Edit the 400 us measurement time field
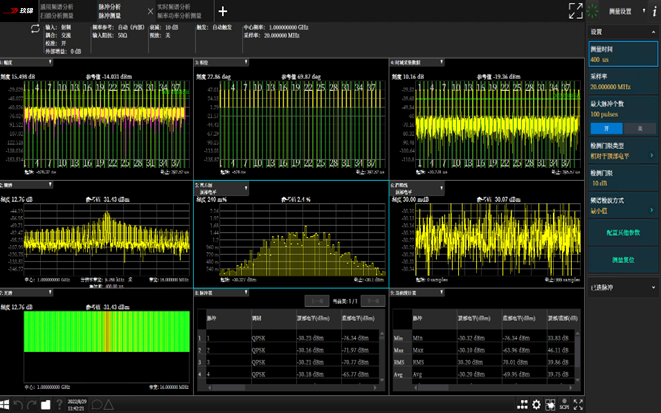The width and height of the screenshot is (661, 413). (623, 54)
